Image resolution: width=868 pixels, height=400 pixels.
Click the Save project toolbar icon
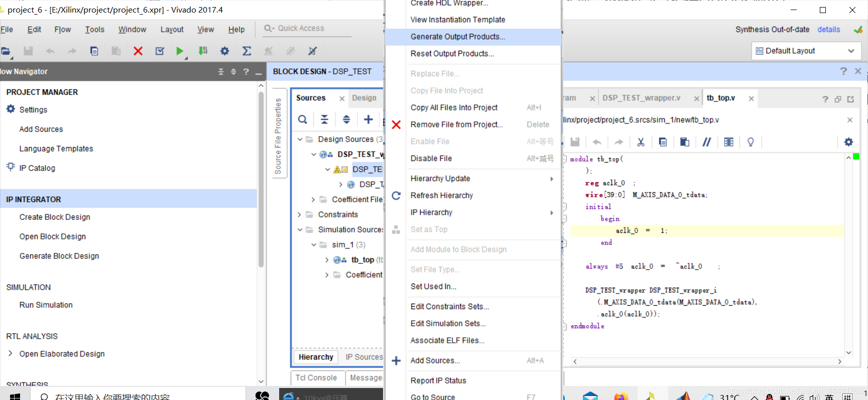pos(28,51)
